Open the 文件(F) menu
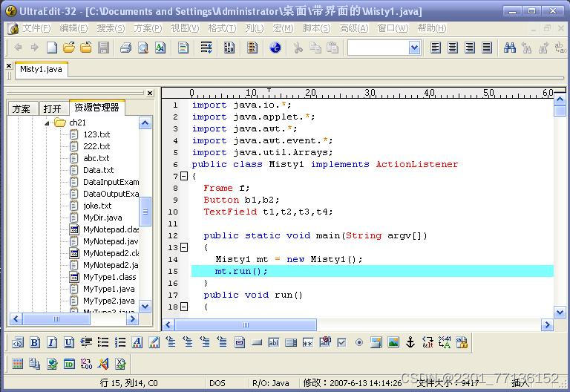This screenshot has width=570, height=392. click(x=36, y=28)
